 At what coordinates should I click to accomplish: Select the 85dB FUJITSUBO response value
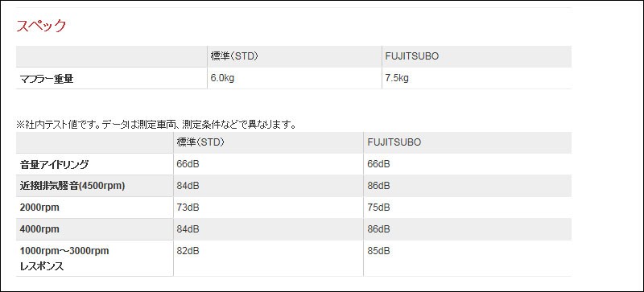pyautogui.click(x=378, y=251)
